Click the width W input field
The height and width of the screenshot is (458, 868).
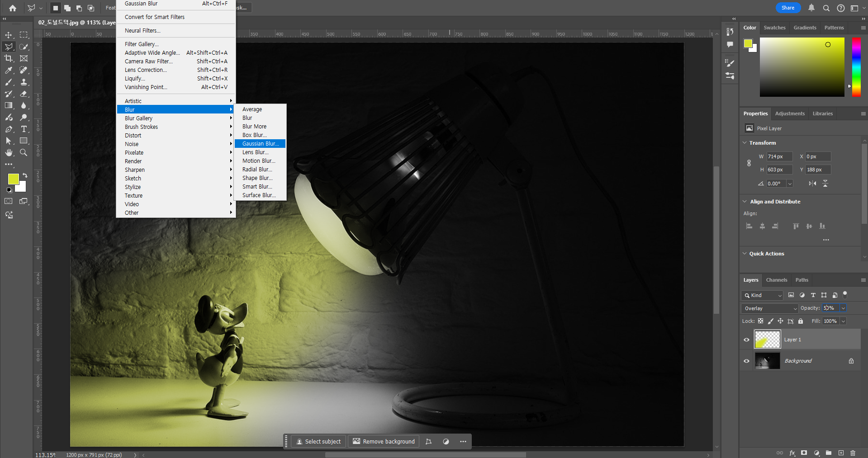tap(779, 156)
